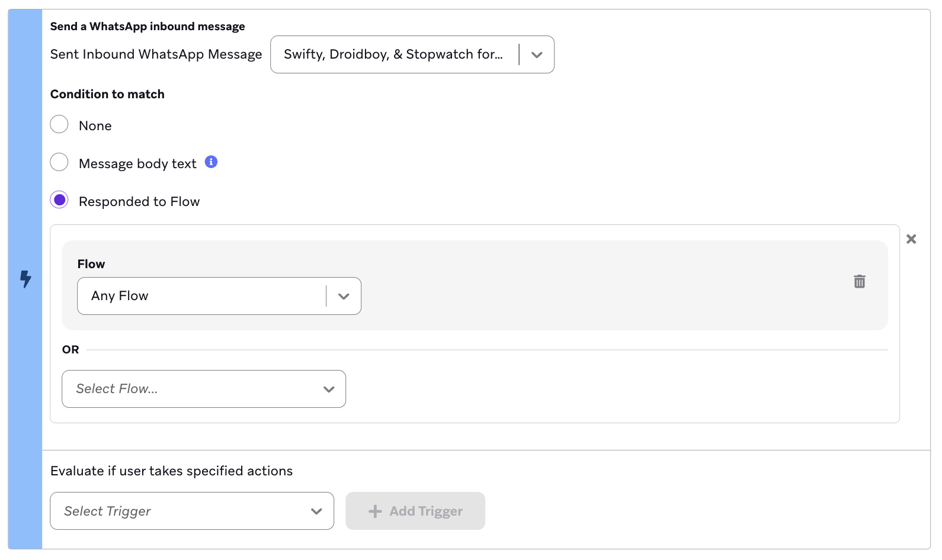The width and height of the screenshot is (942, 560).
Task: Remove the Responded to Flow panel with X
Action: [x=911, y=239]
